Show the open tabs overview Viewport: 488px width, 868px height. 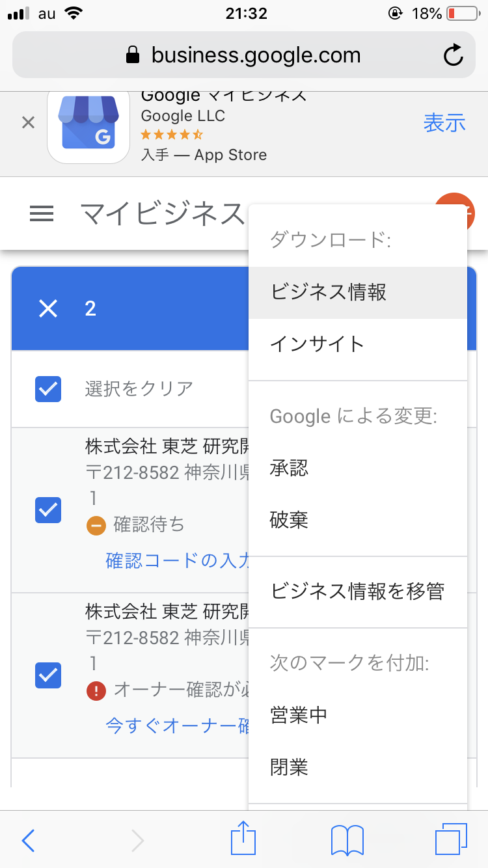pos(450,839)
